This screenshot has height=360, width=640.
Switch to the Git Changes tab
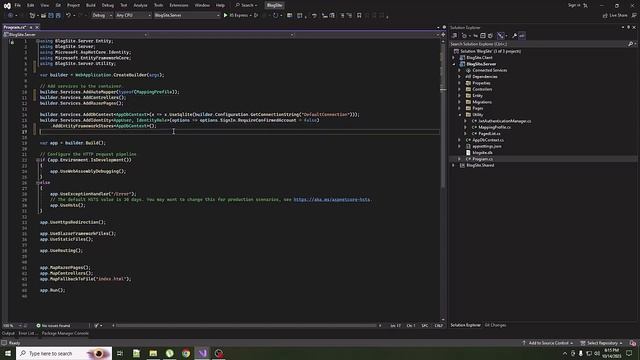495,325
